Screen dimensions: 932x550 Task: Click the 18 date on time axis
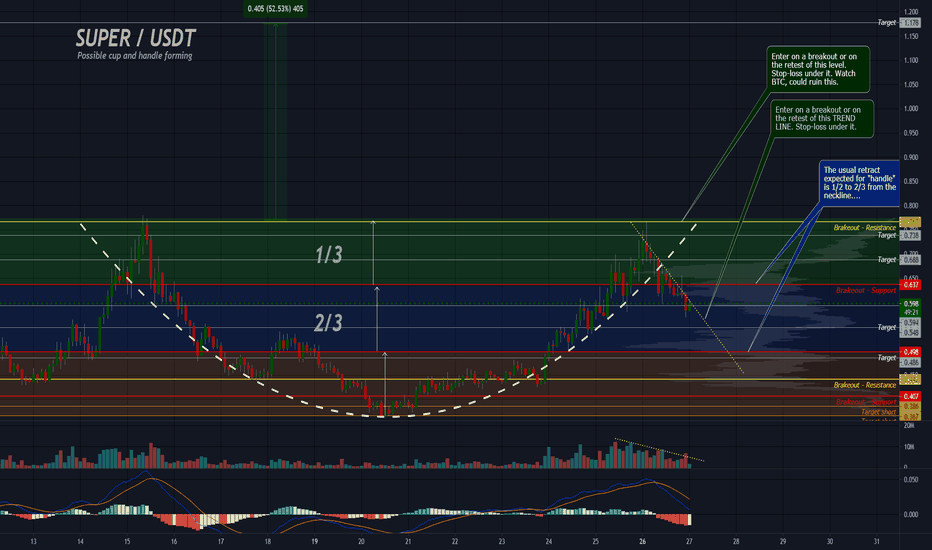267,542
